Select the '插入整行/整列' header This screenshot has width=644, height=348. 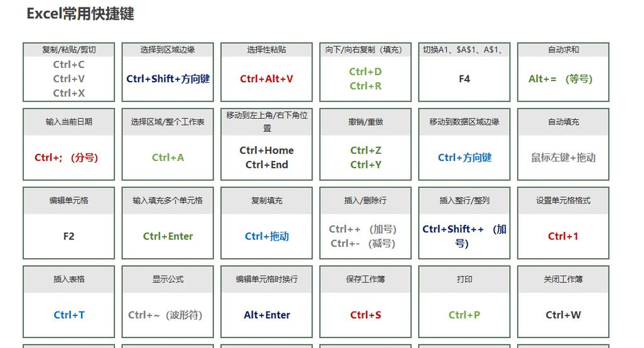[x=464, y=200]
